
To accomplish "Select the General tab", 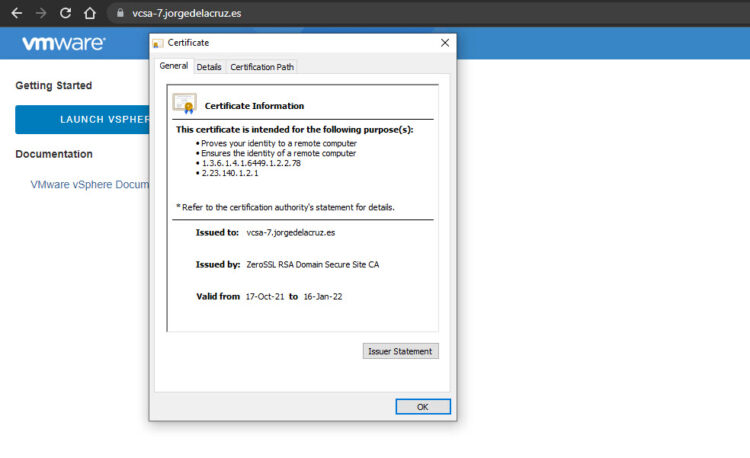I will point(174,66).
